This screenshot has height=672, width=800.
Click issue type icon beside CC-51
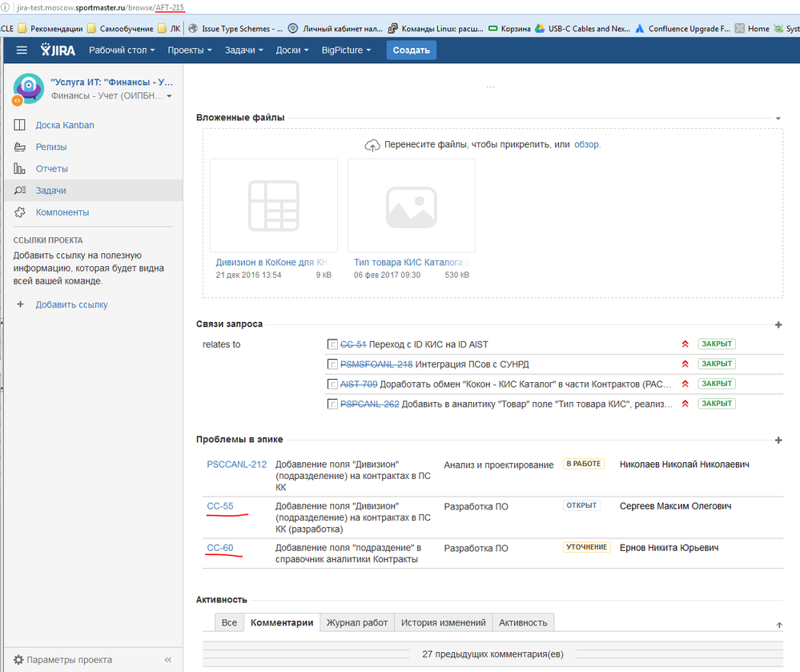pyautogui.click(x=332, y=344)
